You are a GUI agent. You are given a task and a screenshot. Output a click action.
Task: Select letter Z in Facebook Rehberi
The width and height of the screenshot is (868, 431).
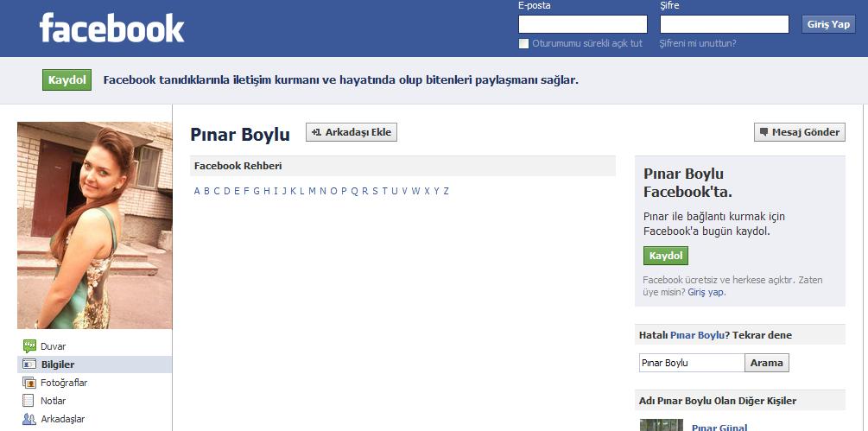446,192
